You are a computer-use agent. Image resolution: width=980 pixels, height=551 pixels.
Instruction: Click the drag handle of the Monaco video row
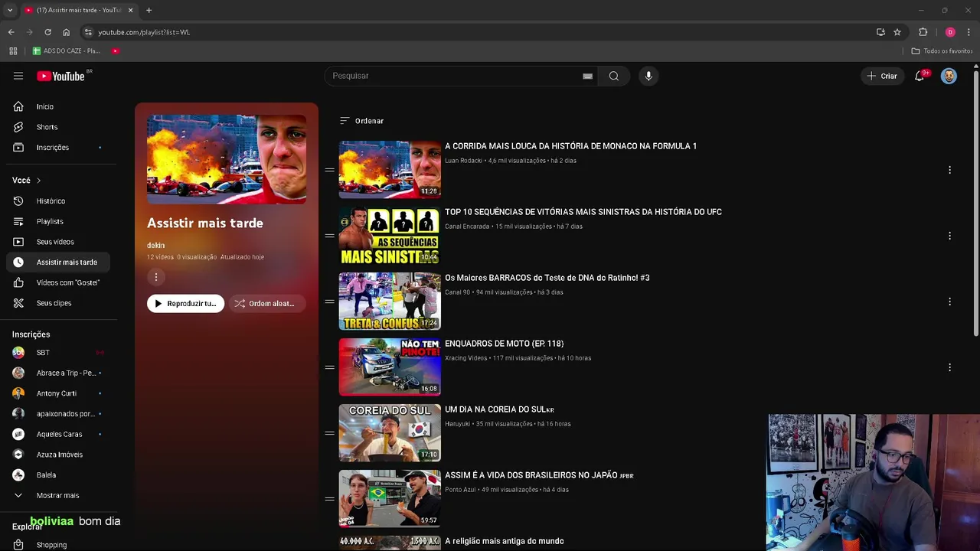(329, 170)
